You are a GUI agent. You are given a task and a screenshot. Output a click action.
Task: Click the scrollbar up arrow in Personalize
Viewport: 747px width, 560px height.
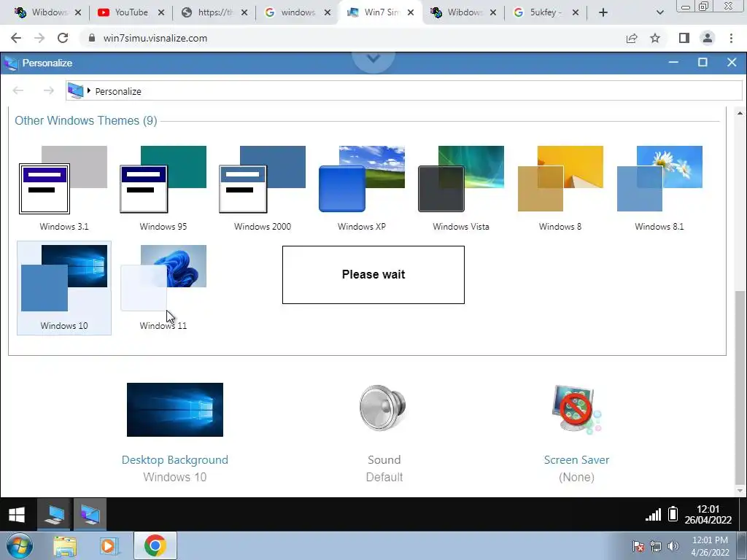[740, 113]
